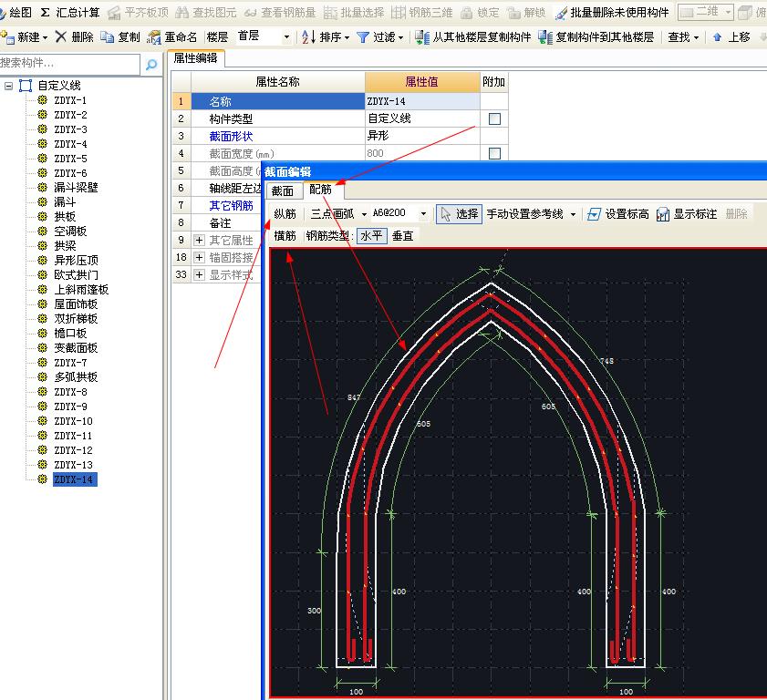Click the 其它钢筋 property link

pos(231,206)
